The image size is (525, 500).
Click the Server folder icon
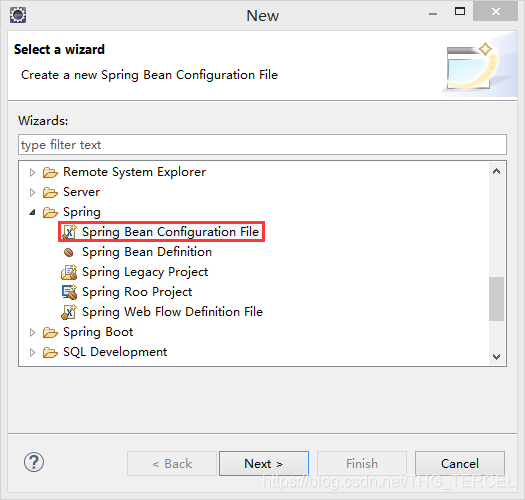point(50,192)
